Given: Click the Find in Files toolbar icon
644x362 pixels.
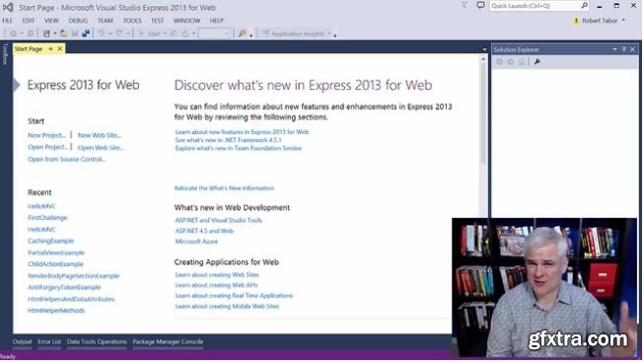Looking at the screenshot, I should 243,34.
